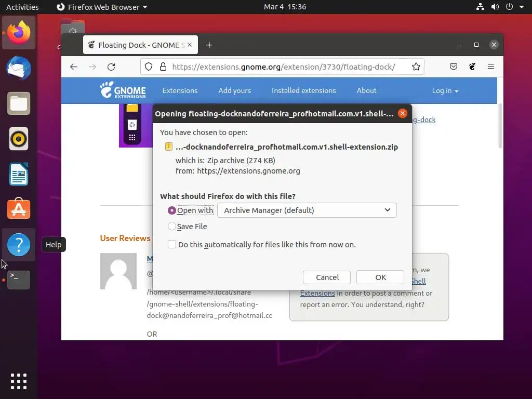Go to Extensions nav item
Viewport: 532px width, 399px height.
coord(180,90)
